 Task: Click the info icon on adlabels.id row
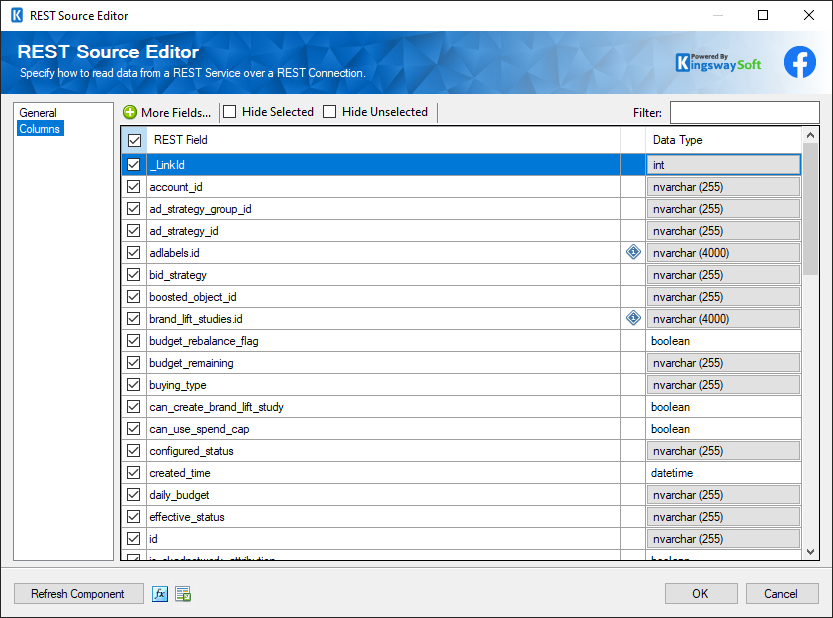tap(633, 252)
